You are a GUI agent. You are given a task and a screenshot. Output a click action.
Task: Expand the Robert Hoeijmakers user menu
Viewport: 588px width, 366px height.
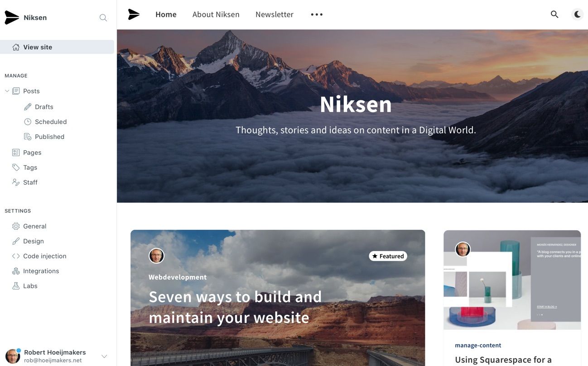(x=104, y=356)
